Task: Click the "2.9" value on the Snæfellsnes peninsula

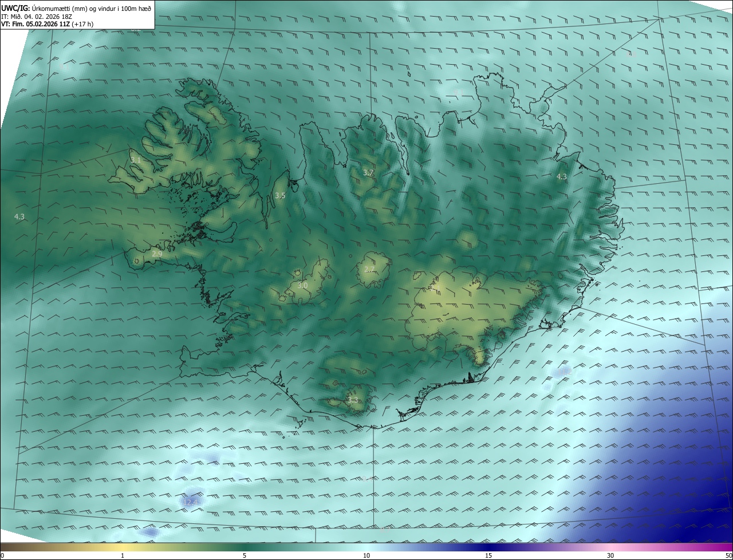Action: tap(157, 254)
